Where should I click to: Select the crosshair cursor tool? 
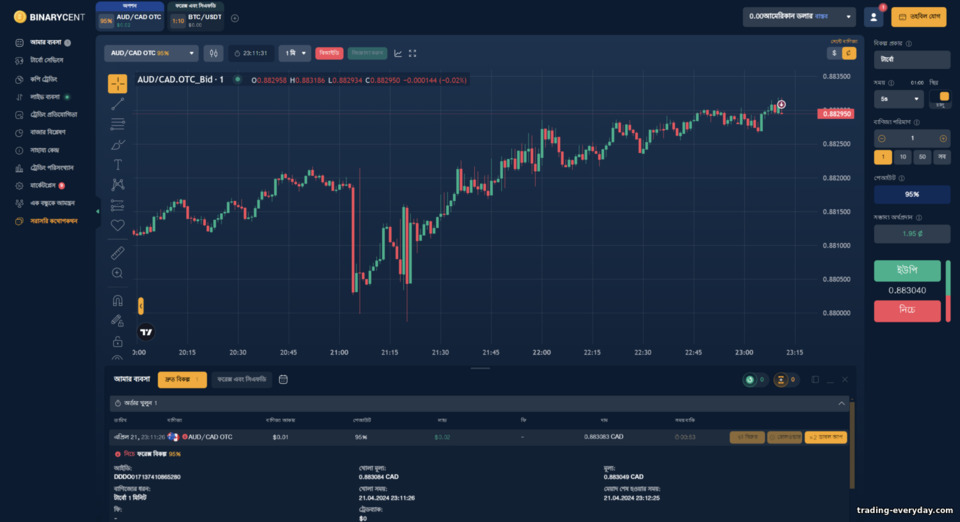point(118,84)
